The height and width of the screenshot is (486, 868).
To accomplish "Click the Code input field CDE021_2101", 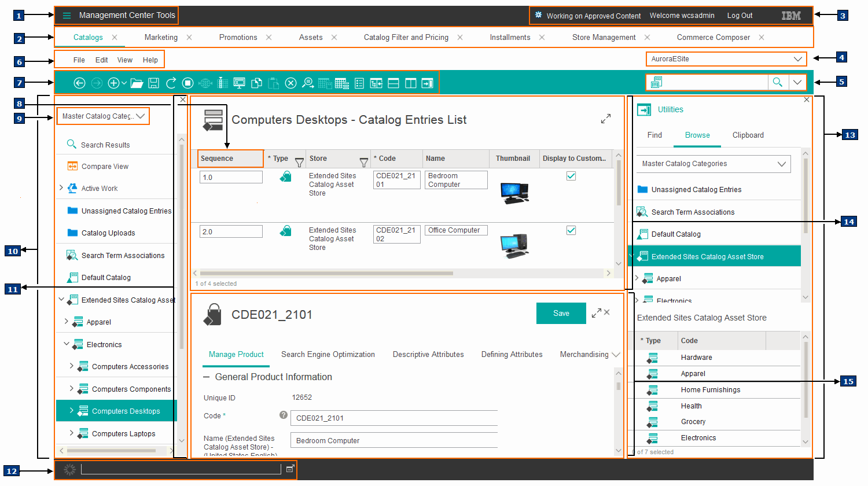I will click(394, 418).
